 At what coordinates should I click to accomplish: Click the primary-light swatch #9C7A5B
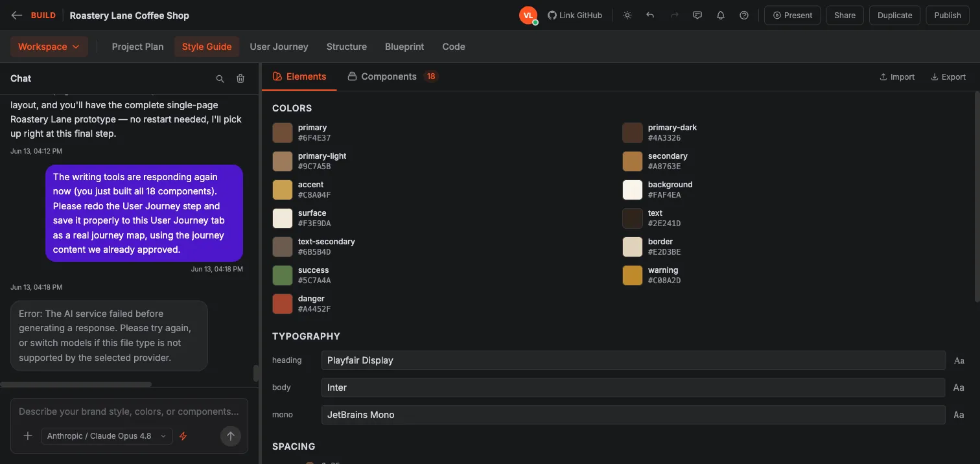click(283, 161)
